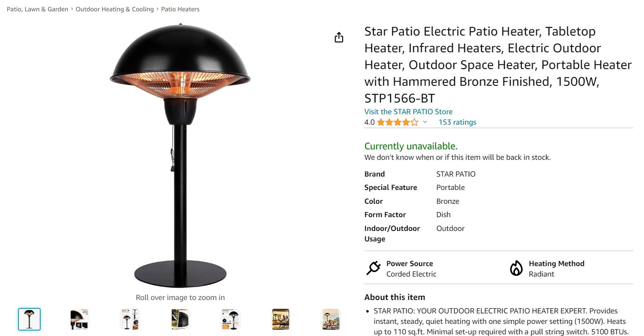Click the main patio heater product image

click(x=180, y=156)
